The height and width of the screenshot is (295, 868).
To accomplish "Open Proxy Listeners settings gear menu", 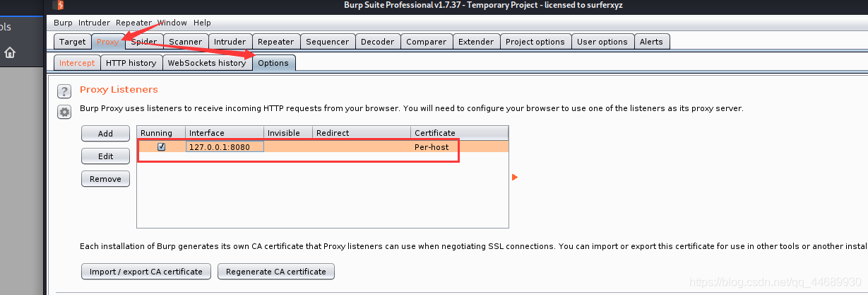I will pos(64,112).
